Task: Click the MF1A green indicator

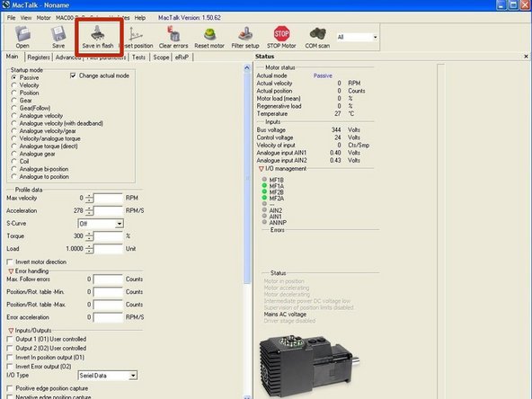Action: [x=264, y=185]
